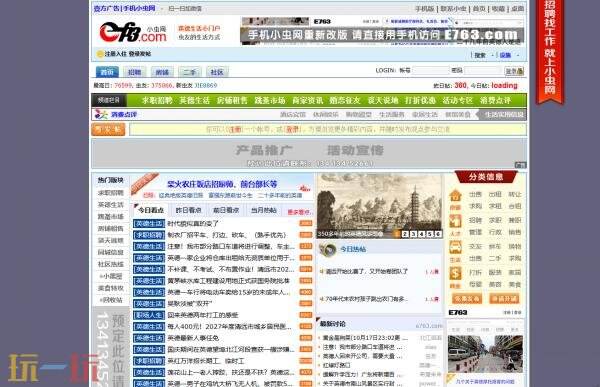Click the orange dollar sign icon
This screenshot has height=387, width=600.
coord(455,273)
